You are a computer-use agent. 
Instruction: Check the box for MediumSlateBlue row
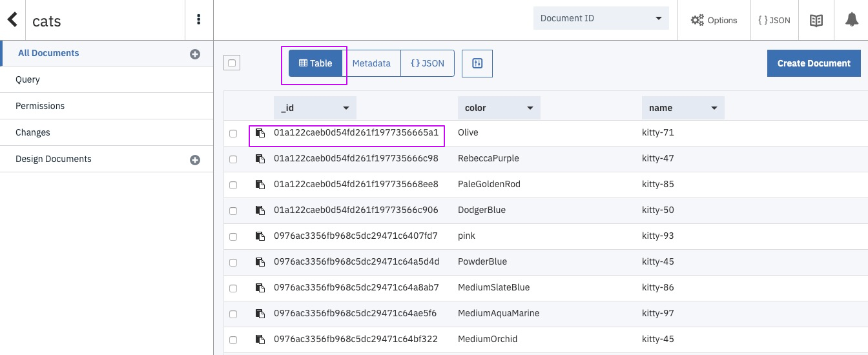click(233, 289)
